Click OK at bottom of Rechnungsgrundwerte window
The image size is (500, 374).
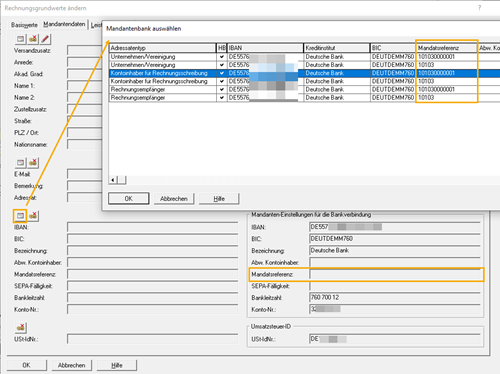coord(26,365)
